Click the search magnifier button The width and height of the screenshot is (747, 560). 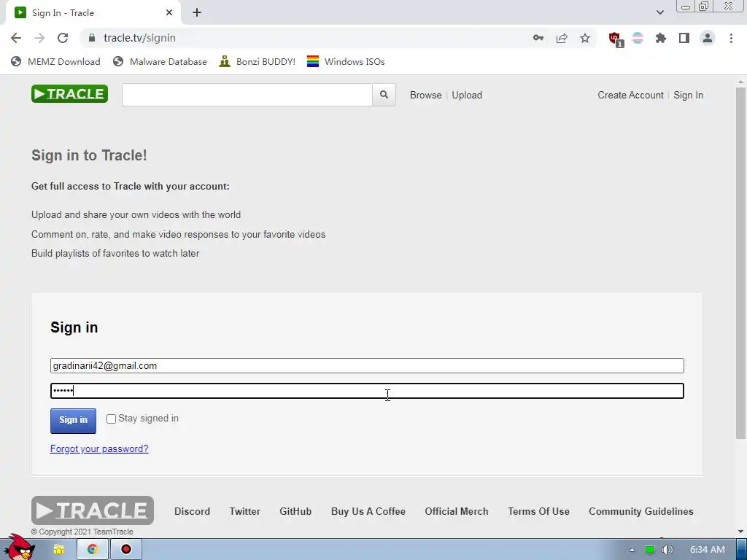[384, 95]
